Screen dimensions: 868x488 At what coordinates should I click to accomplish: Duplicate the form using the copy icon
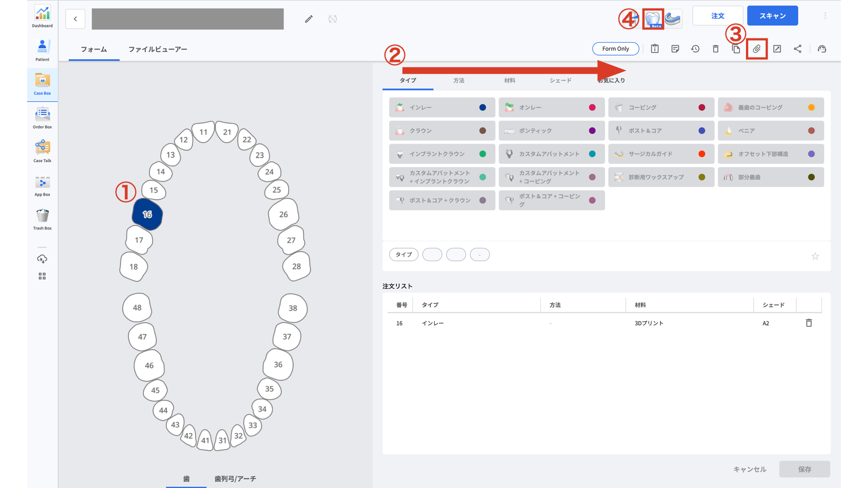tap(736, 49)
